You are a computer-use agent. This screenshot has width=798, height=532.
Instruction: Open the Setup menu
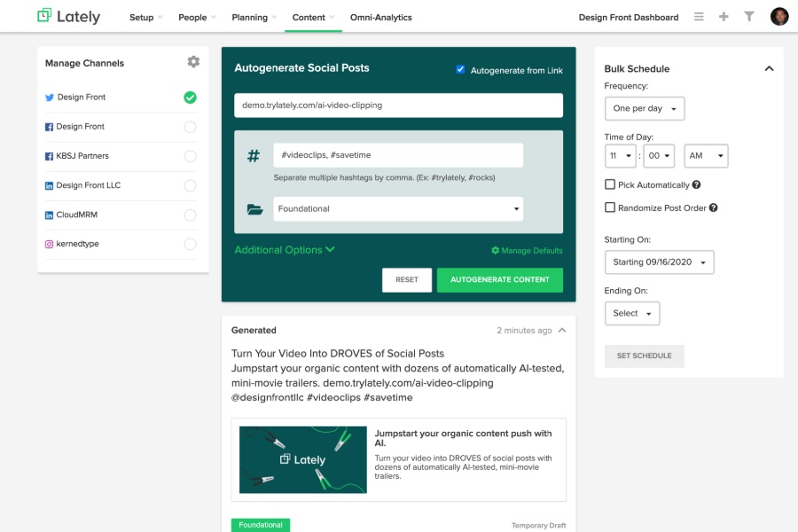point(145,18)
